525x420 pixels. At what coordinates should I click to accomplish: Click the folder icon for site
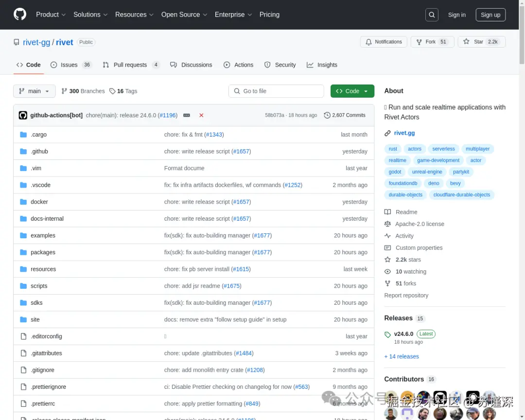tap(23, 319)
